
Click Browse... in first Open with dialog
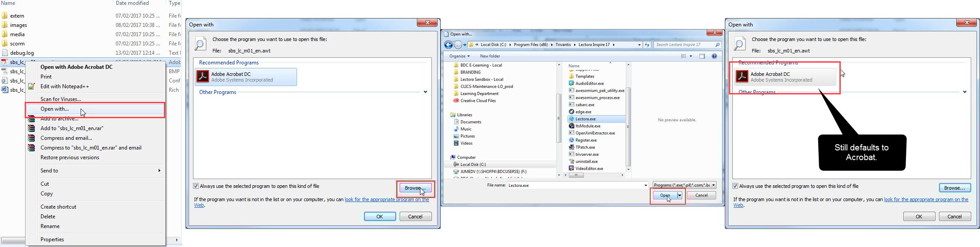click(x=416, y=188)
